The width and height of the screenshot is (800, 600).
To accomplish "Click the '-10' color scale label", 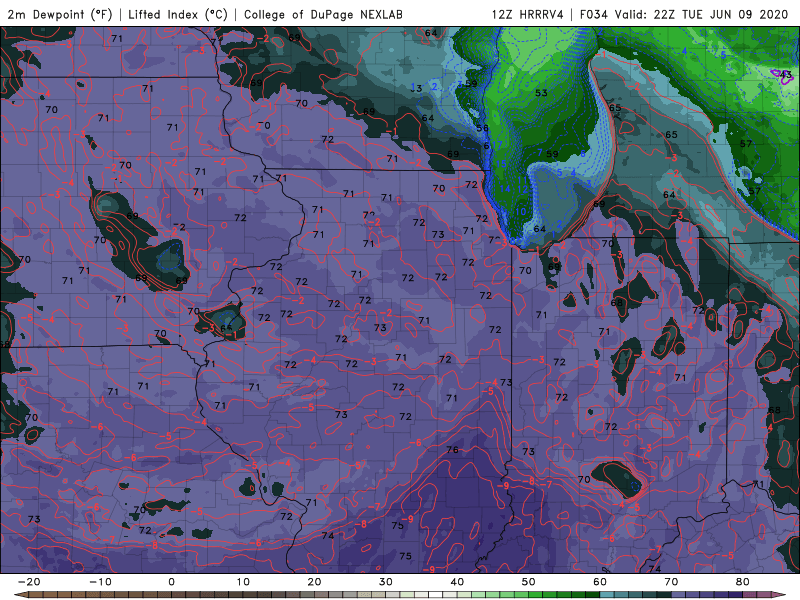I will 100,582.
